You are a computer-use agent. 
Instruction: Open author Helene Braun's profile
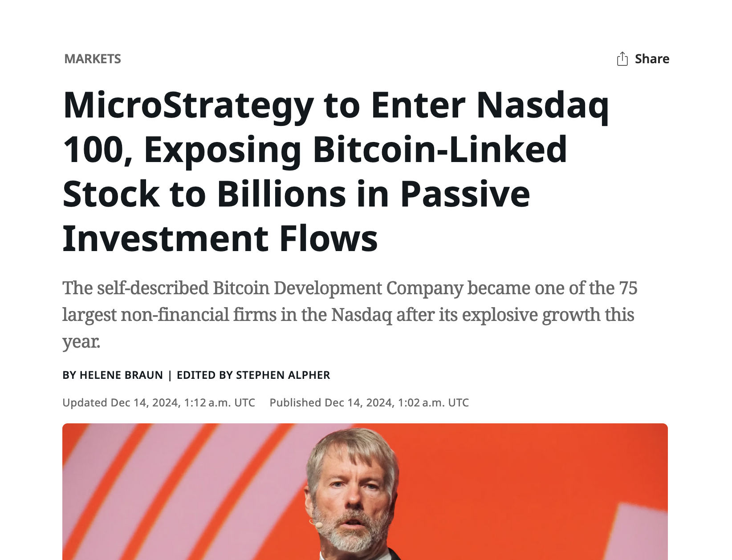[121, 375]
